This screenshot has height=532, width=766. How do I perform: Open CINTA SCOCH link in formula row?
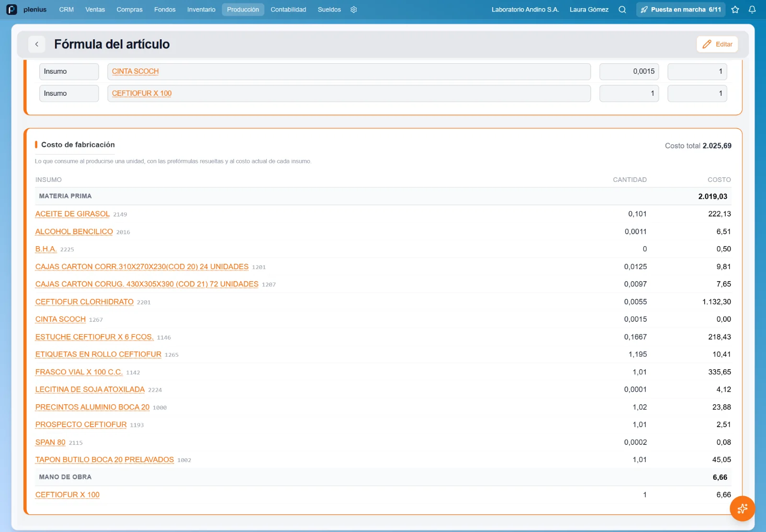135,71
